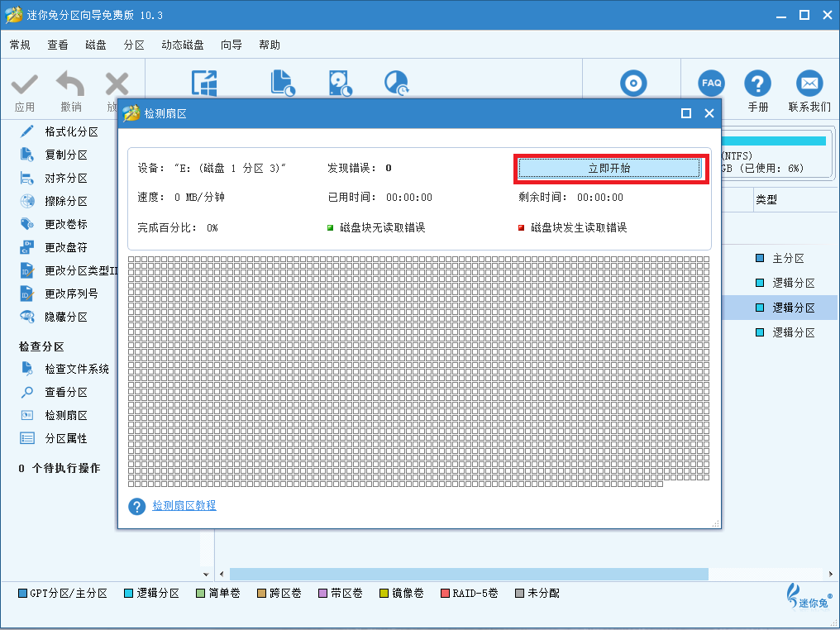Select 隐藏分区 in the left sidebar
Image resolution: width=840 pixels, height=630 pixels.
click(54, 317)
